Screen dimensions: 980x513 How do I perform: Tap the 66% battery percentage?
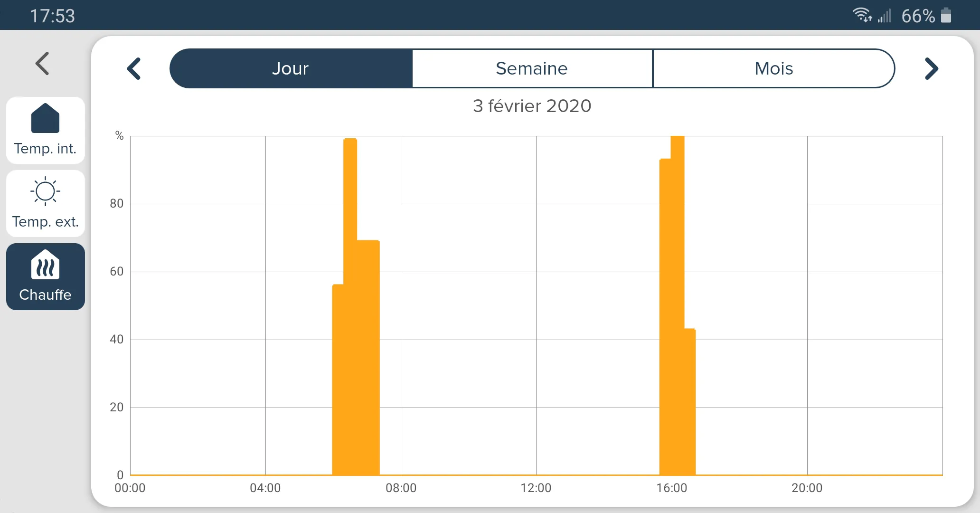(x=918, y=16)
